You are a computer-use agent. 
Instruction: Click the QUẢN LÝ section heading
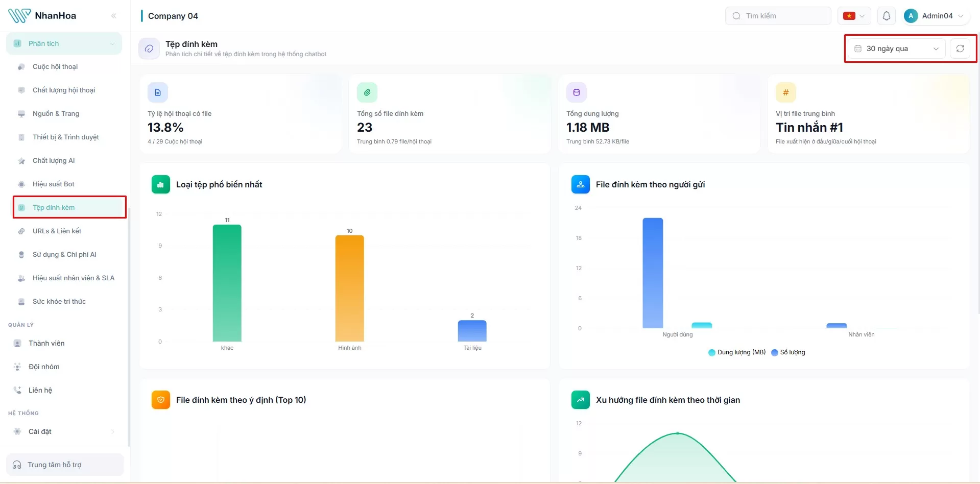[21, 325]
